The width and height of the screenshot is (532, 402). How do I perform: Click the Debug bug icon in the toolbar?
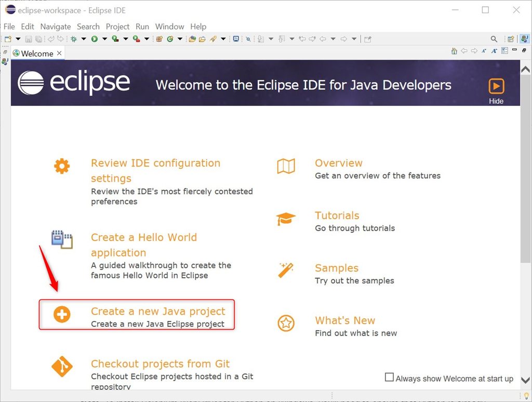tap(74, 39)
